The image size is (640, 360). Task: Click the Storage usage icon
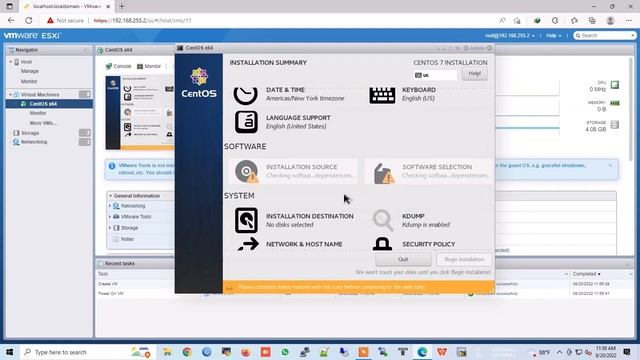[615, 124]
